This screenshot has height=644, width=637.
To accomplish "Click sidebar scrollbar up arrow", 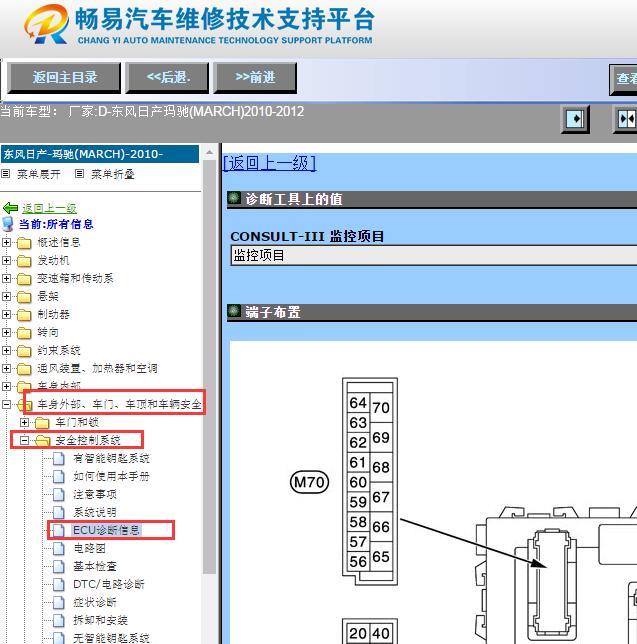I will (209, 152).
